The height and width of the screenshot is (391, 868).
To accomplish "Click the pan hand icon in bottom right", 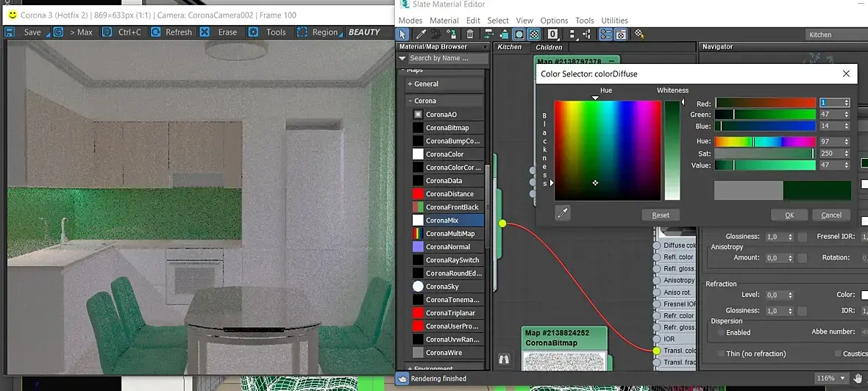I will pyautogui.click(x=858, y=379).
